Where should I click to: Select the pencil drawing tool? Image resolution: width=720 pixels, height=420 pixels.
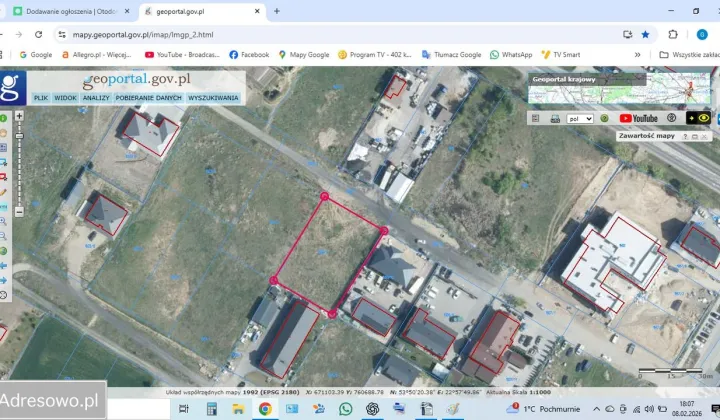3,192
